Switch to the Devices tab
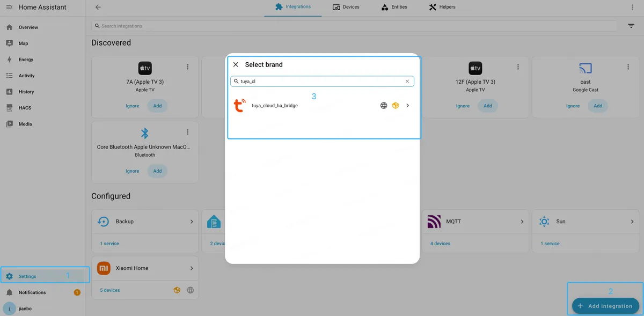 [x=346, y=7]
